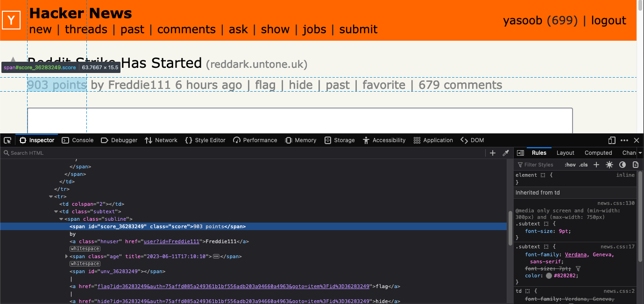
Task: Click the add new rule plus icon
Action: pyautogui.click(x=596, y=165)
